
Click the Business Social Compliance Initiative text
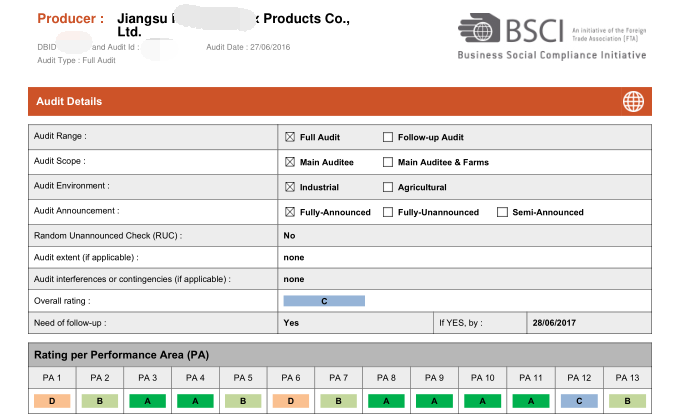tap(552, 55)
